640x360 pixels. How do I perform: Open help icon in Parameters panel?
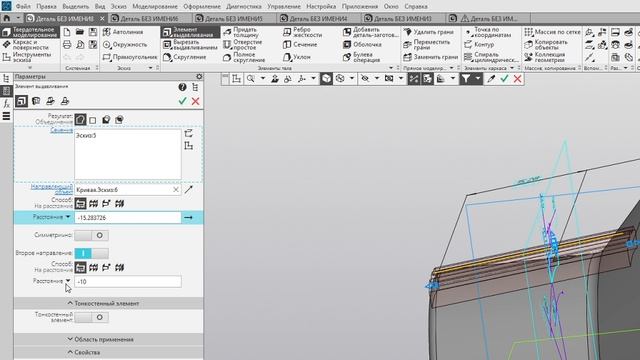click(x=182, y=87)
